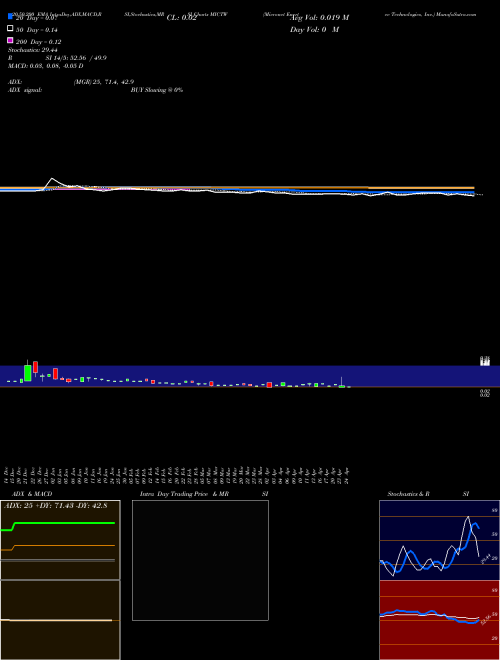
Task: Click the 'MACD: 0.08, 0.08, -0.05 D' readout
Action: [x=45, y=66]
